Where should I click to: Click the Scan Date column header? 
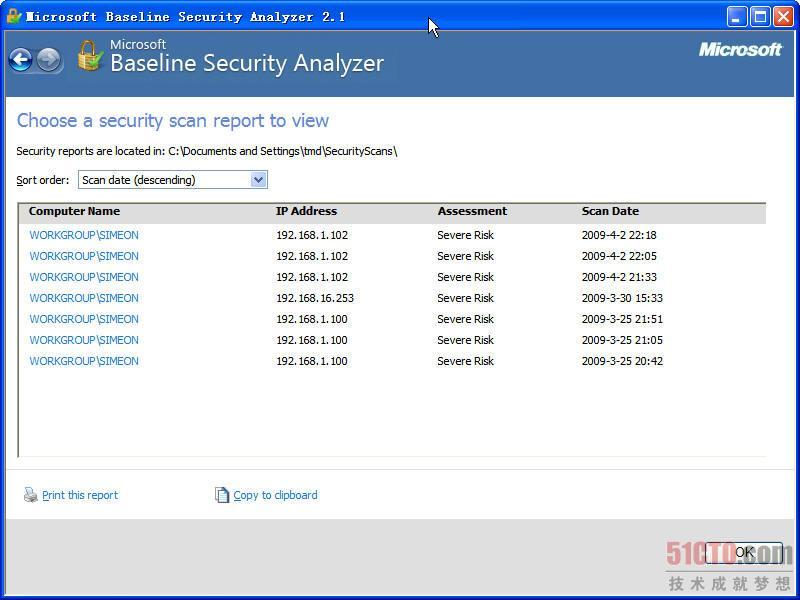point(610,211)
